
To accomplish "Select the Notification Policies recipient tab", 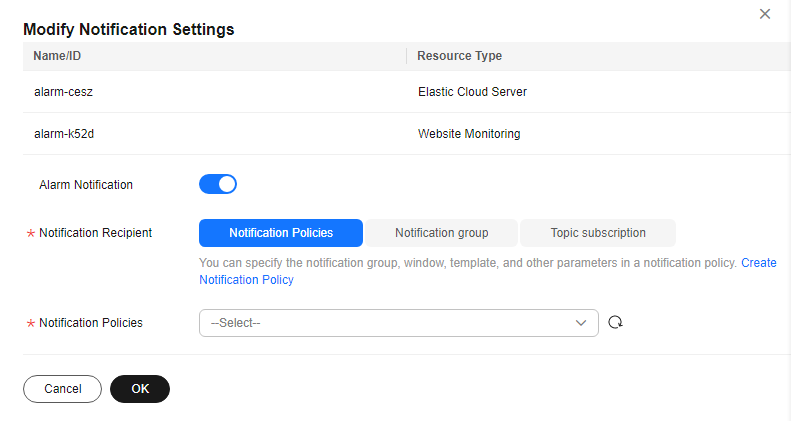I will pyautogui.click(x=281, y=233).
